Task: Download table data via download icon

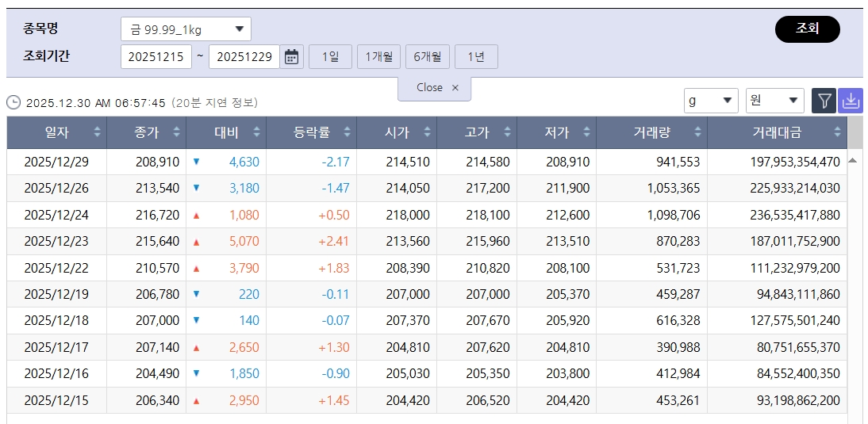Action: coord(850,101)
